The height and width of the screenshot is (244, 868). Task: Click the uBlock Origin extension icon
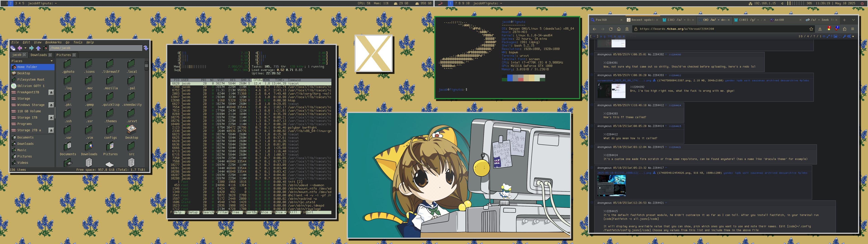pos(836,29)
